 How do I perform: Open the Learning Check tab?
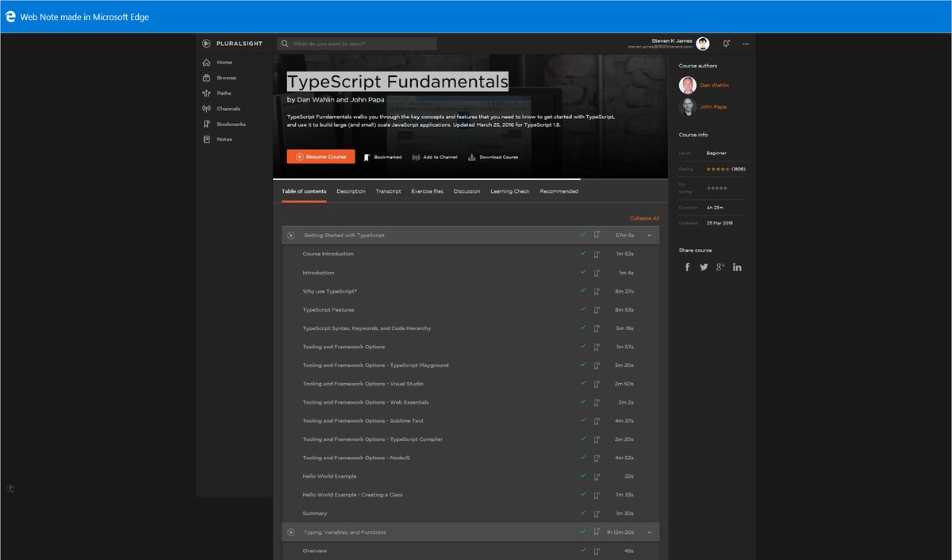(x=509, y=191)
